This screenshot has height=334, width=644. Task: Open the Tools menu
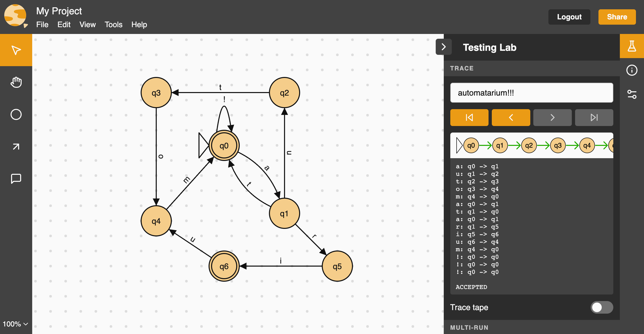pyautogui.click(x=113, y=25)
